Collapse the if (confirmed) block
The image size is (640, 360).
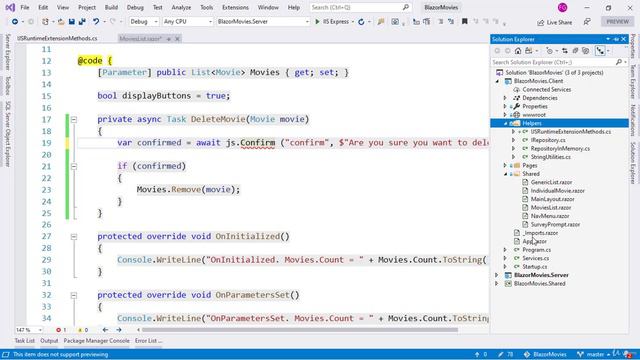click(74, 167)
